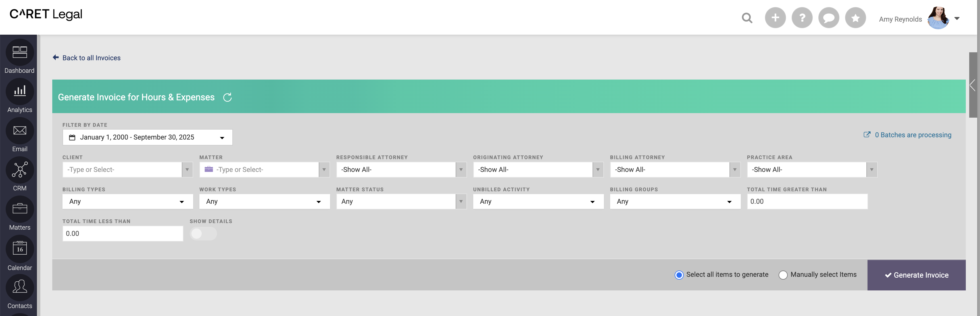Image resolution: width=980 pixels, height=316 pixels.
Task: Click the CARET Legal logo
Action: pos(46,14)
